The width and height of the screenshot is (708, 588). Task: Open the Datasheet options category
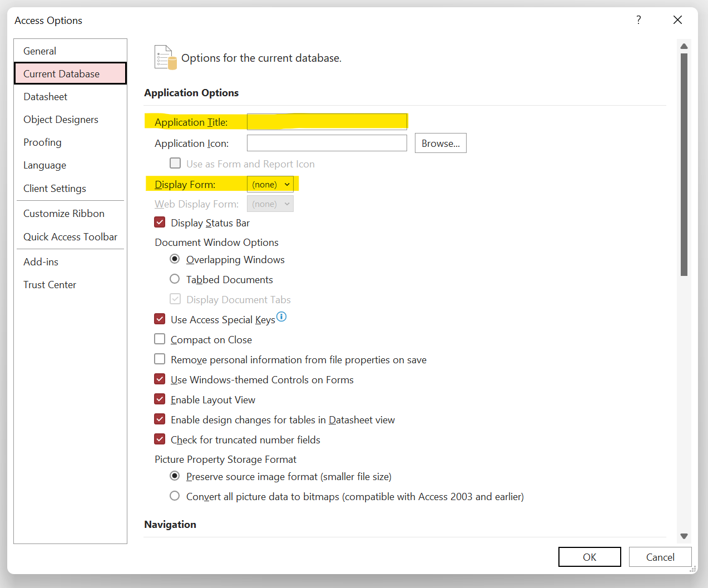pos(70,96)
